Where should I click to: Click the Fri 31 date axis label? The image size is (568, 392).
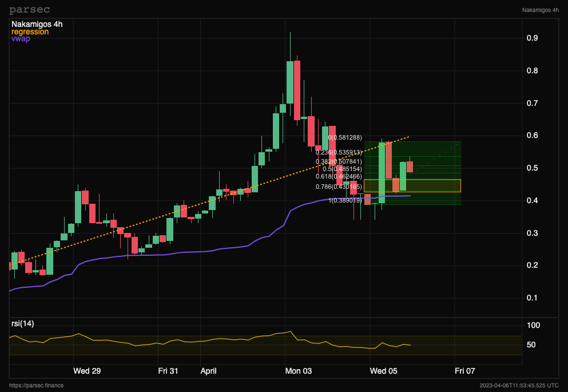(168, 371)
